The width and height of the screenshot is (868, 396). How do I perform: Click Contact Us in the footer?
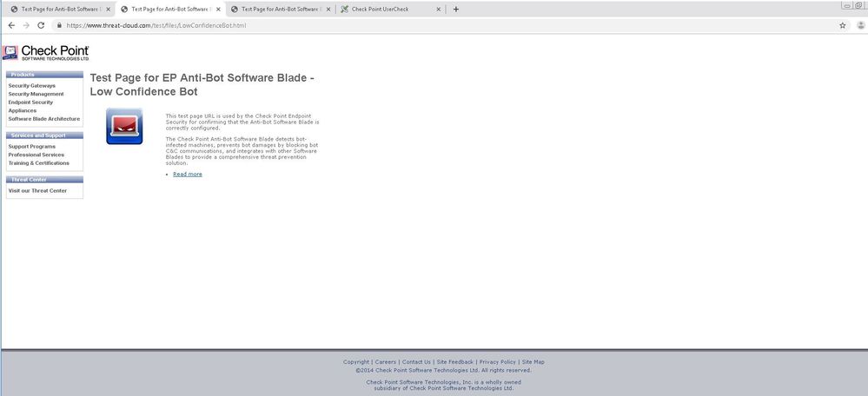pyautogui.click(x=416, y=362)
